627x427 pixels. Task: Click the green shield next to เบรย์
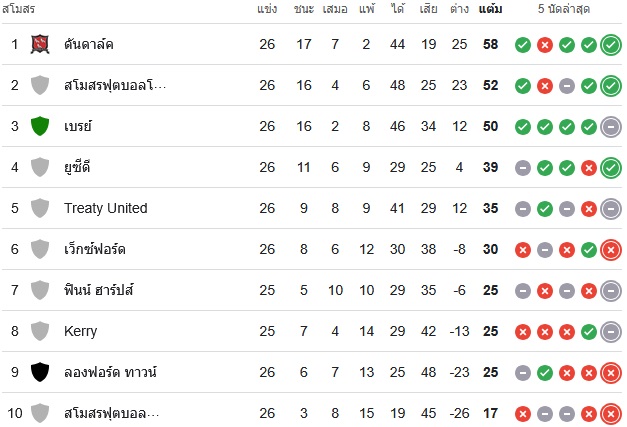click(x=40, y=126)
